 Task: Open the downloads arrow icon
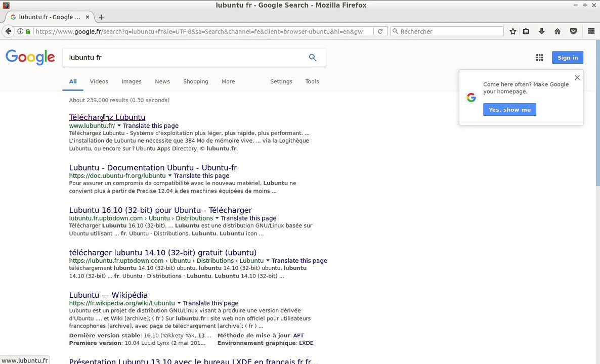(541, 31)
